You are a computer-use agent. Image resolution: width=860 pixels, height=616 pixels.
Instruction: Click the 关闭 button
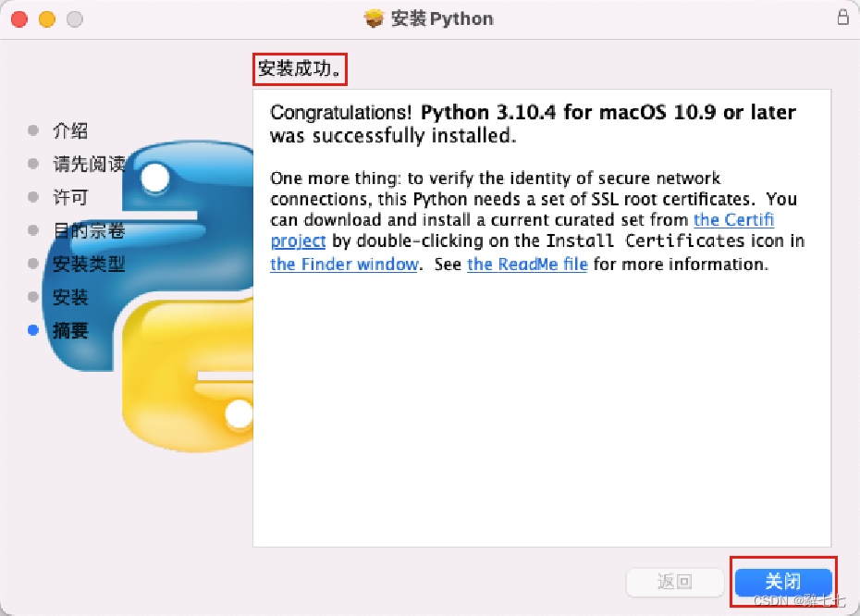pos(782,581)
